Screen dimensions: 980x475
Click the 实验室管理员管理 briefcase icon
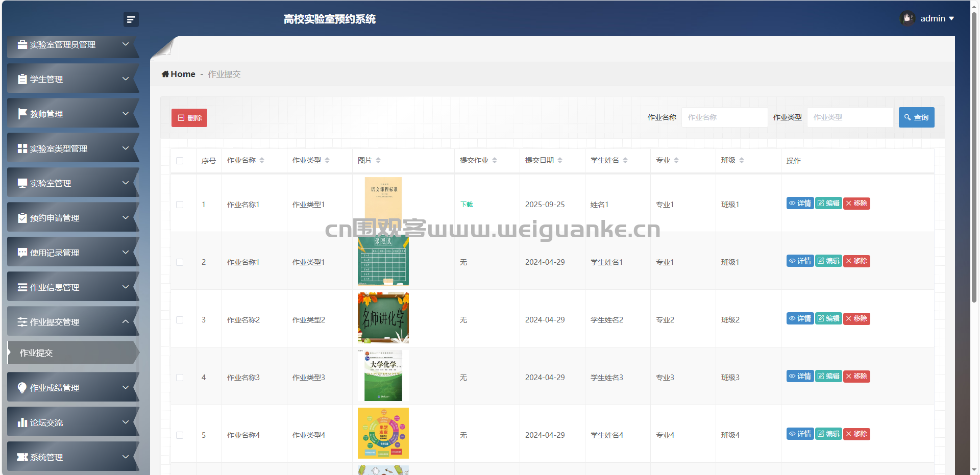pos(22,44)
